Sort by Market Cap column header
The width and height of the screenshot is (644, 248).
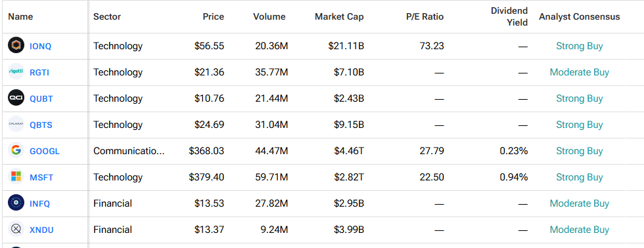(x=339, y=17)
